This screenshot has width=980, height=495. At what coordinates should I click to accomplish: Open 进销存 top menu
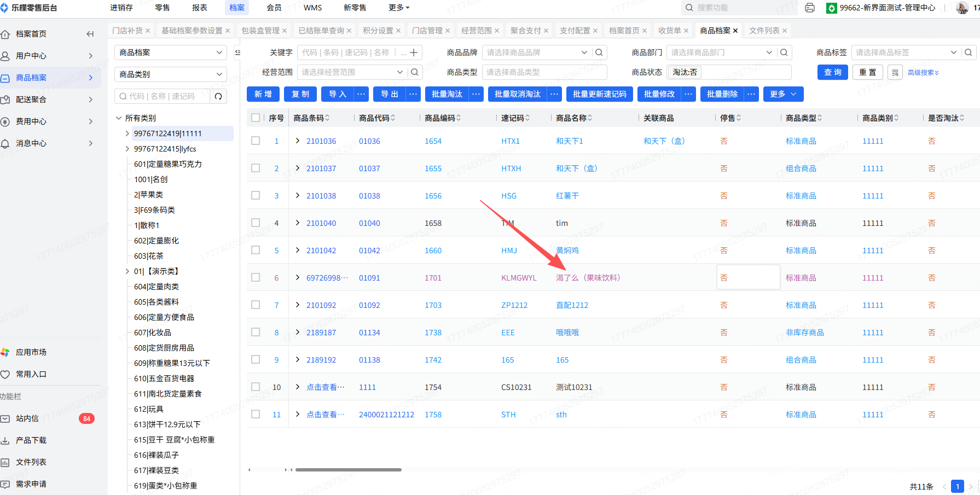(x=121, y=8)
